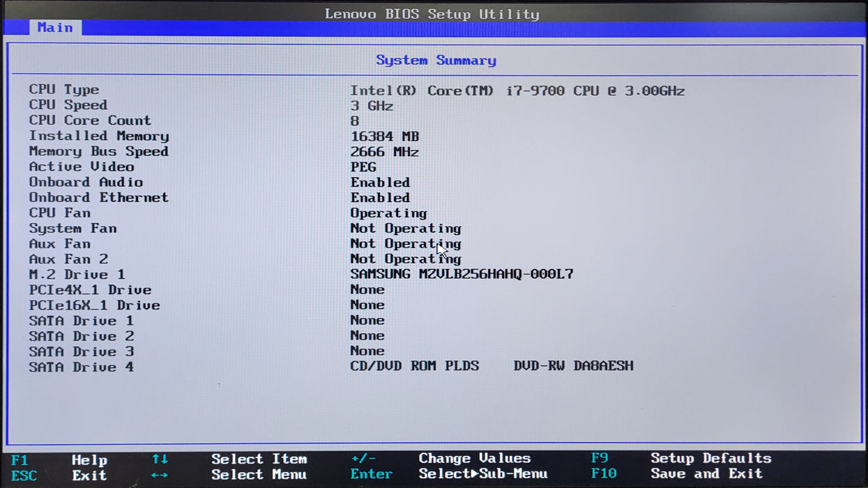This screenshot has height=488, width=868.
Task: Click the Select Menu legend
Action: 259,475
